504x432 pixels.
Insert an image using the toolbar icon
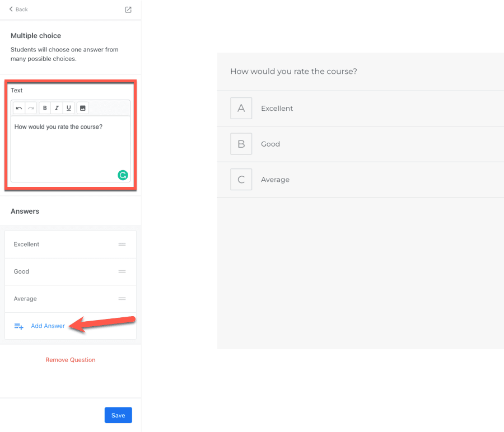[x=82, y=108]
